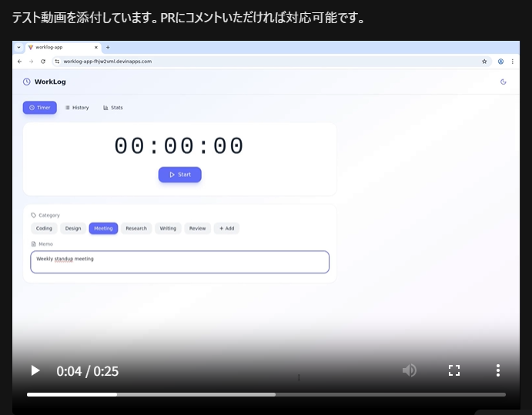The image size is (532, 415).
Task: Enter fullscreen mode on the video
Action: point(454,370)
